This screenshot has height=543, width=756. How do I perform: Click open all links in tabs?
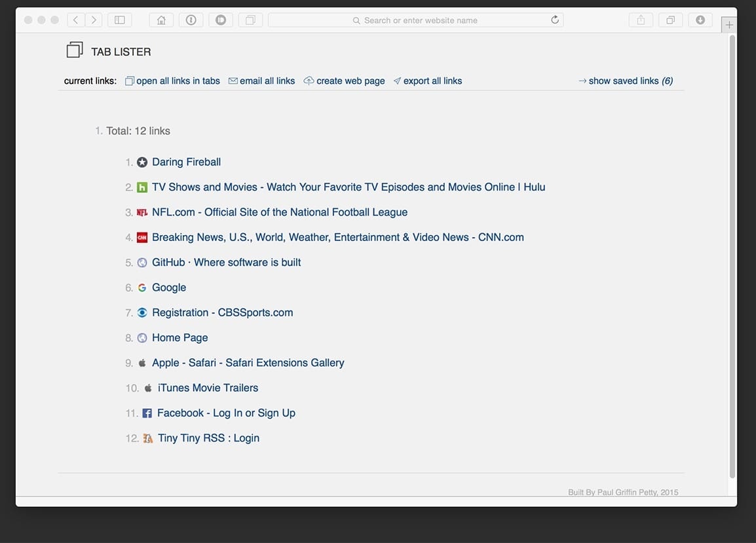(172, 81)
